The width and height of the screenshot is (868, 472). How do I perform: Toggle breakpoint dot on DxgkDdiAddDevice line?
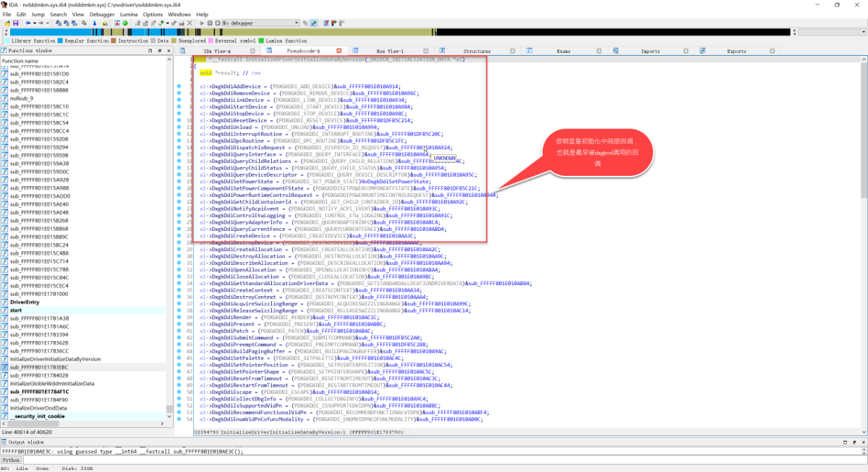[179, 86]
